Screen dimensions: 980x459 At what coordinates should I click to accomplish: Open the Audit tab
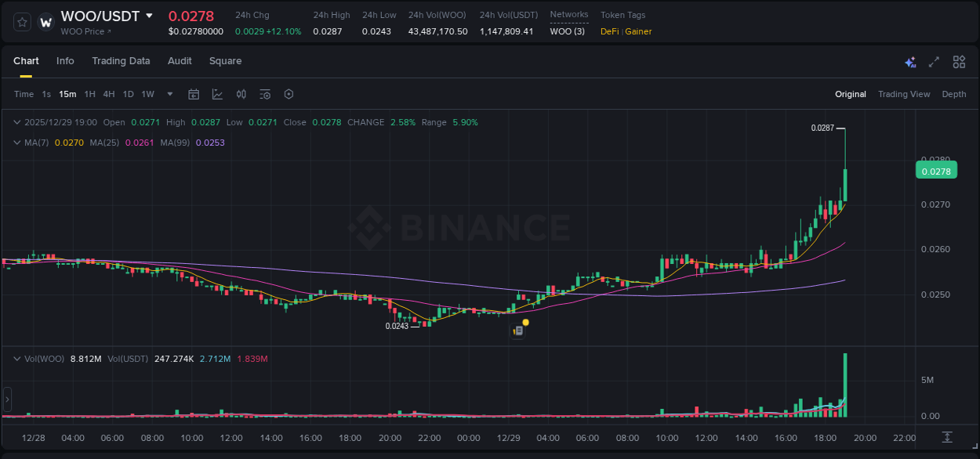(180, 61)
